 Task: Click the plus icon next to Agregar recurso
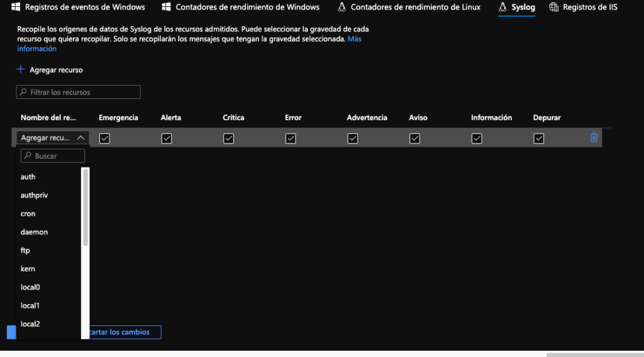[21, 69]
